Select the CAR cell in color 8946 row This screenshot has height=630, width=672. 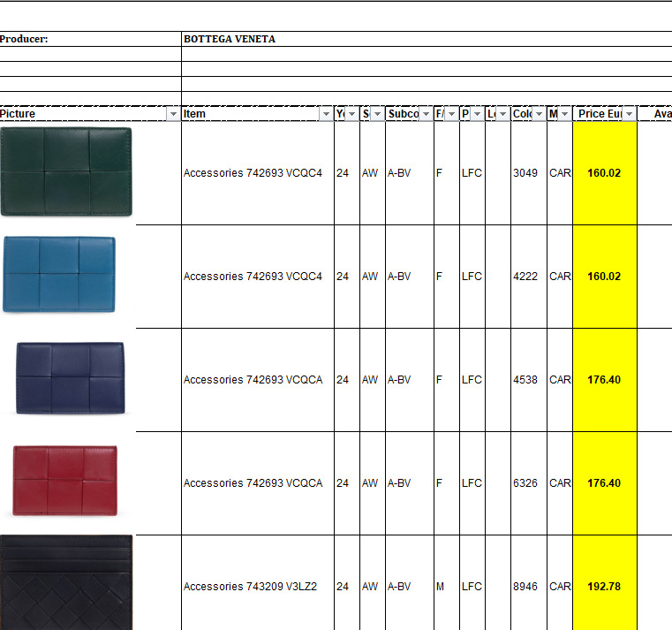tap(560, 582)
